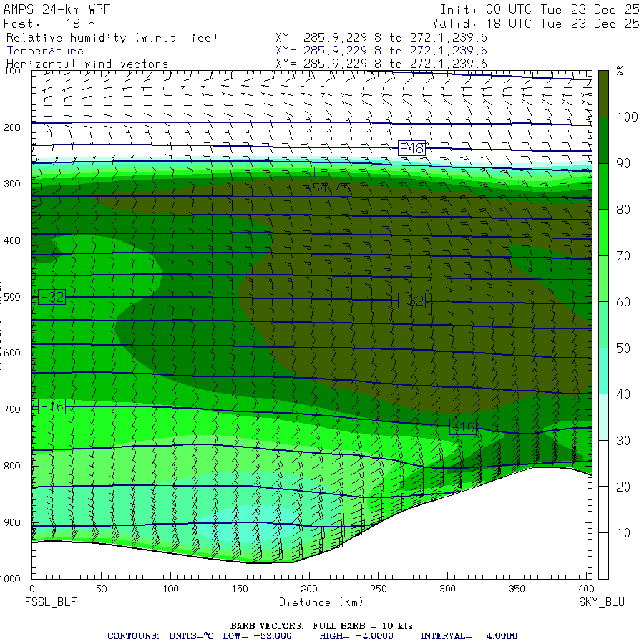Click the distance axis '0' tick label
Screen dimensions: 644x644
tap(32, 589)
